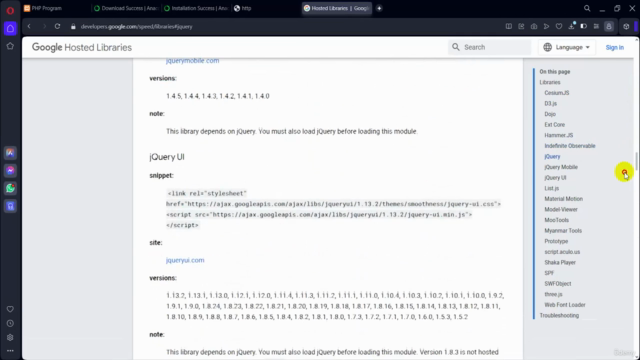Screen dimensions: 640x360
Task: Open the jqueryui.com site link
Action: coord(185,260)
